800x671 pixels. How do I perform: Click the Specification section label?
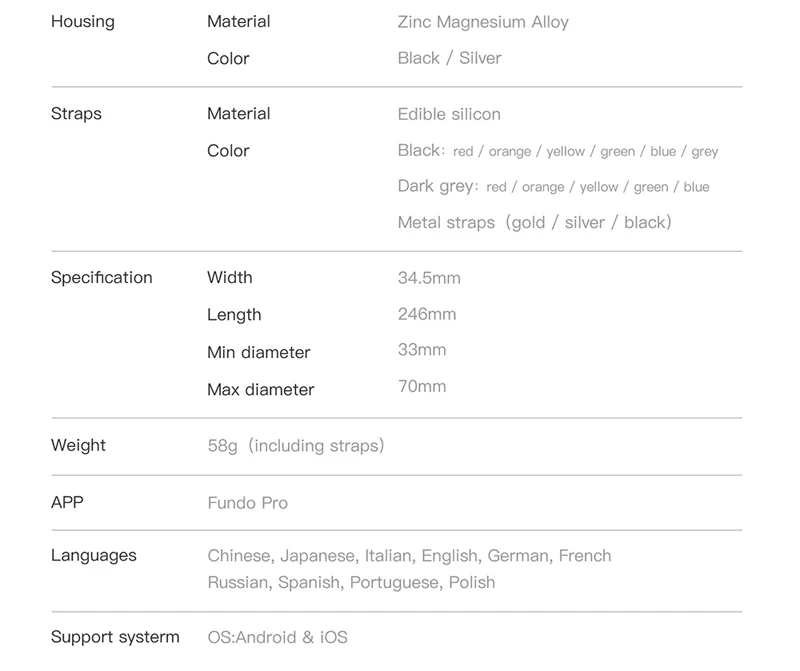102,278
